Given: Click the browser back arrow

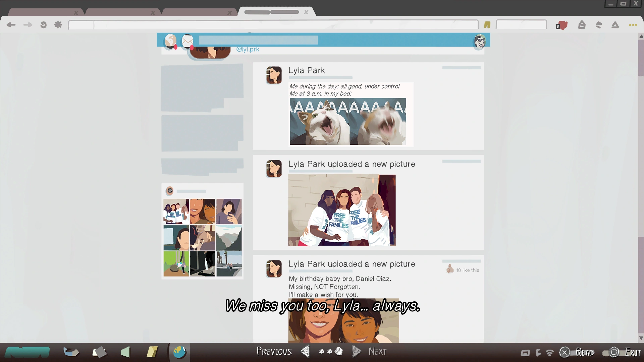Looking at the screenshot, I should pyautogui.click(x=11, y=25).
